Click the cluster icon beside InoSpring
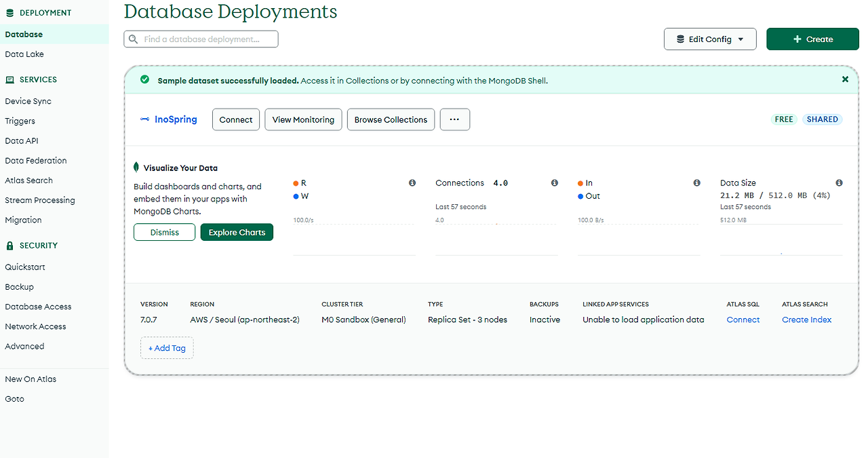Viewport: 868px width, 458px height. (145, 119)
